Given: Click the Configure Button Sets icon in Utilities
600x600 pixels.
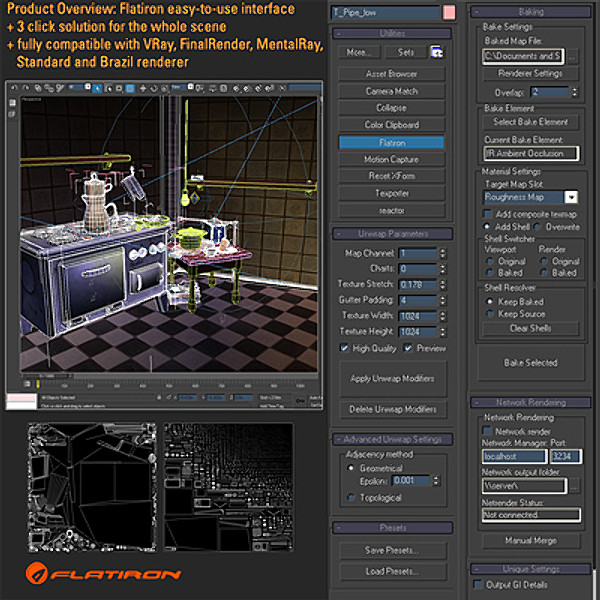Looking at the screenshot, I should [x=437, y=52].
